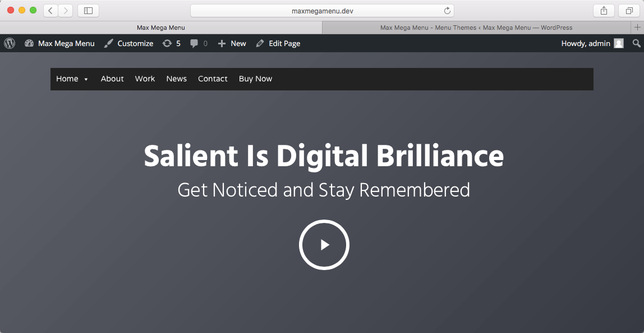Click the pencil icon beside Edit Page
This screenshot has height=333, width=644.
tap(260, 43)
